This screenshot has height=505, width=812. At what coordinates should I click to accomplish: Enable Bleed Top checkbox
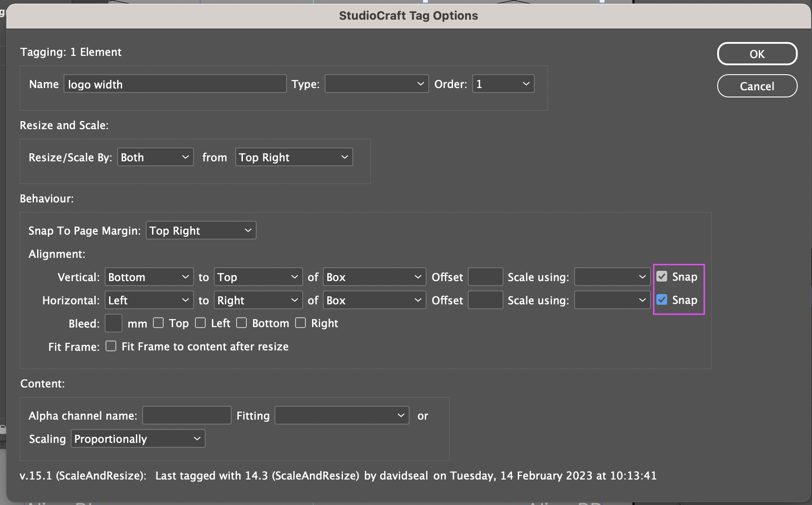pos(158,323)
